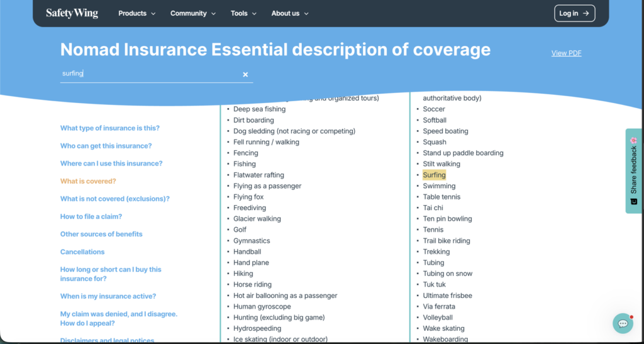Click the Flying fox entry
The image size is (644, 344).
248,197
